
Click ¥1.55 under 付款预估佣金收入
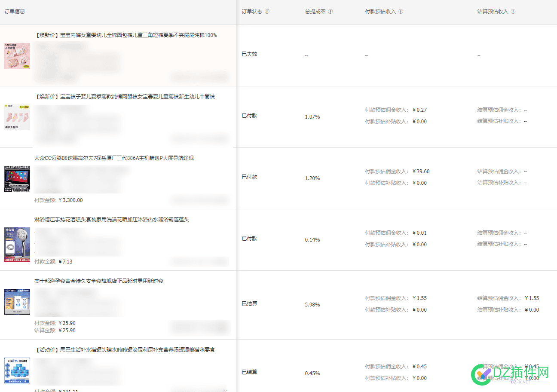tap(419, 298)
